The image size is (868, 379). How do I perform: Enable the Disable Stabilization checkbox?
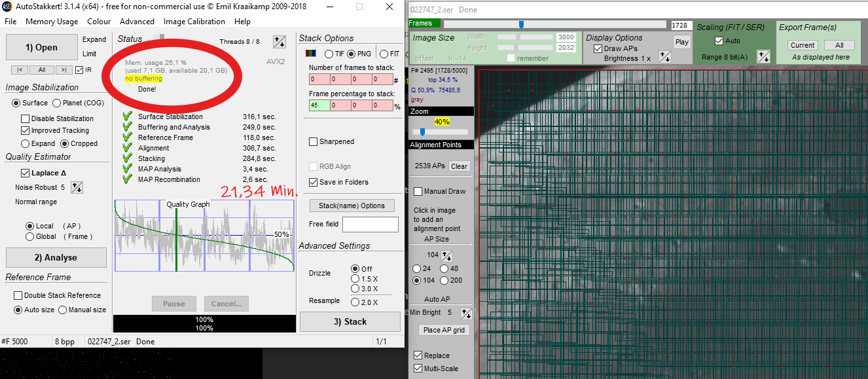pos(25,118)
